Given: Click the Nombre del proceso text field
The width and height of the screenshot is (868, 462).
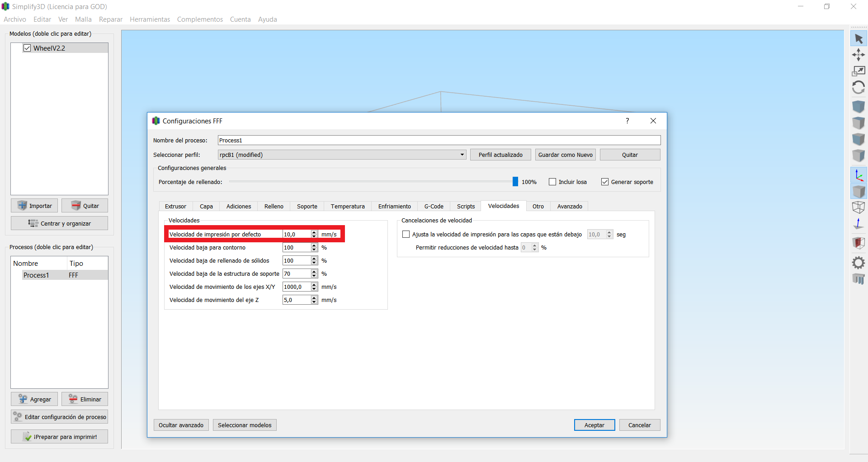Looking at the screenshot, I should pyautogui.click(x=439, y=140).
